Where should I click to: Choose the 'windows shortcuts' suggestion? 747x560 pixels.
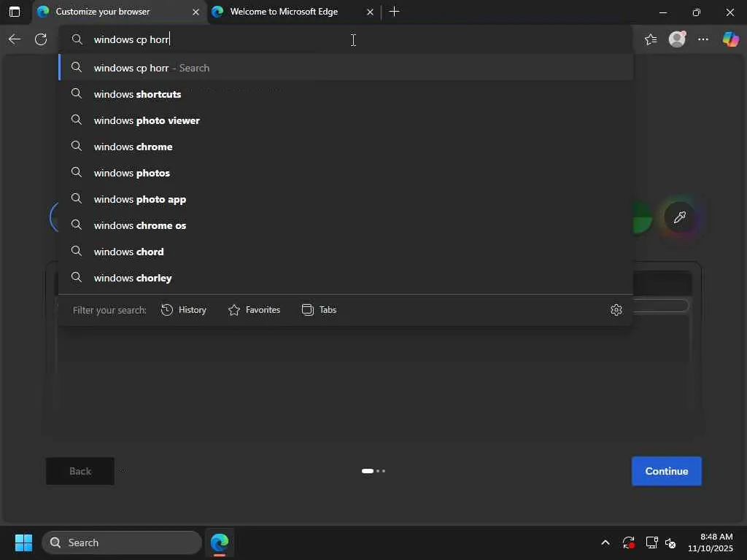tap(346, 94)
